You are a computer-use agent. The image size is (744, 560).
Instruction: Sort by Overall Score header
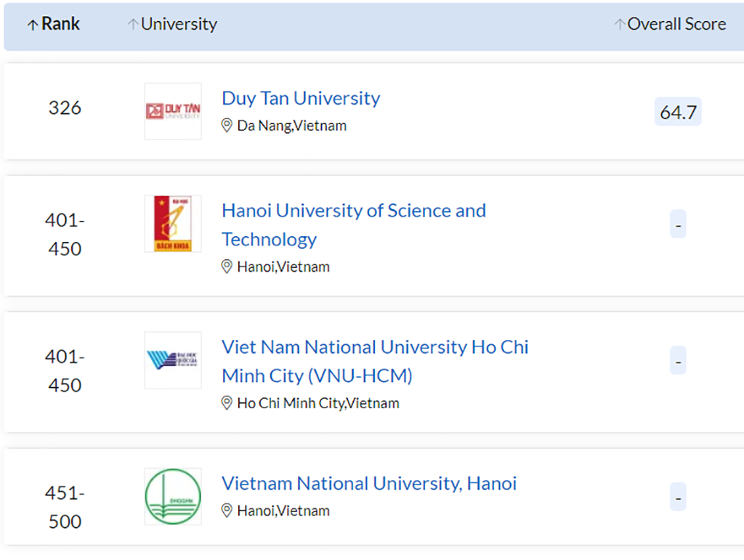coord(676,24)
